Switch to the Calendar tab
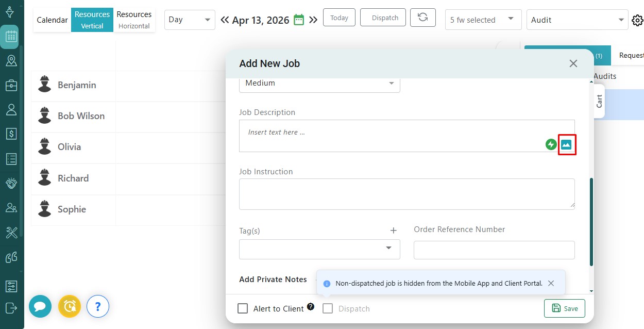Image resolution: width=644 pixels, height=329 pixels. [52, 20]
